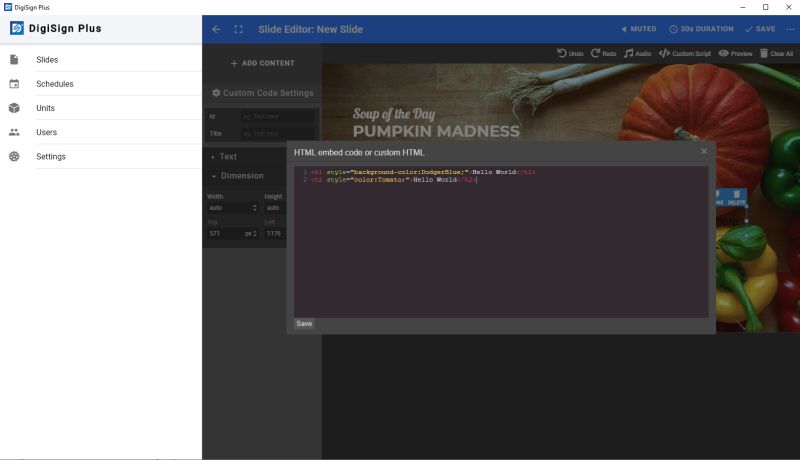Open the three-dots more menu

[x=790, y=29]
